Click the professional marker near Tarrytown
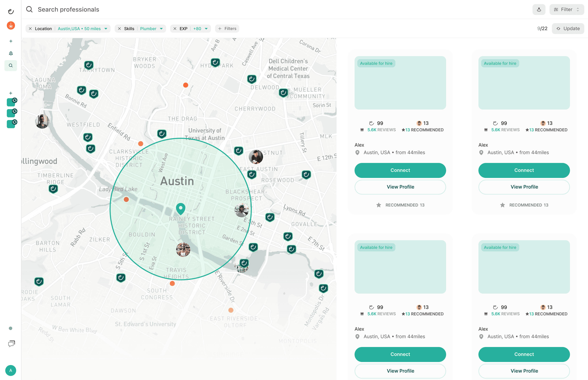Image resolution: width=588 pixels, height=380 pixels. tap(89, 65)
